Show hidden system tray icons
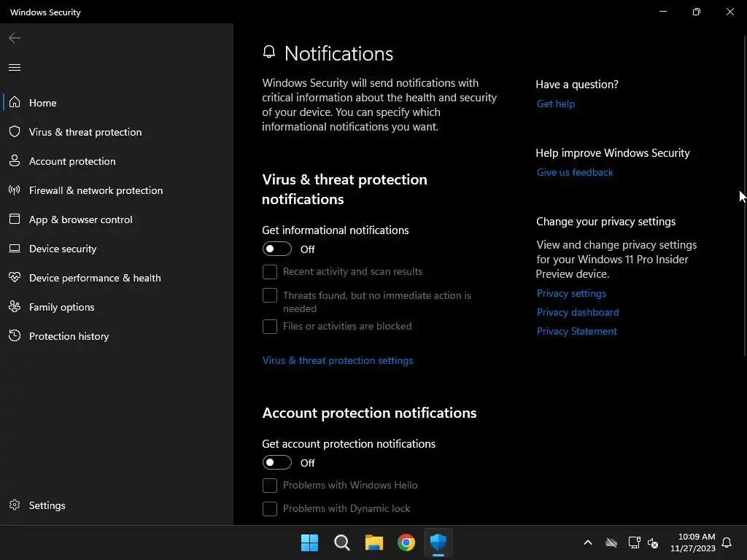 588,542
